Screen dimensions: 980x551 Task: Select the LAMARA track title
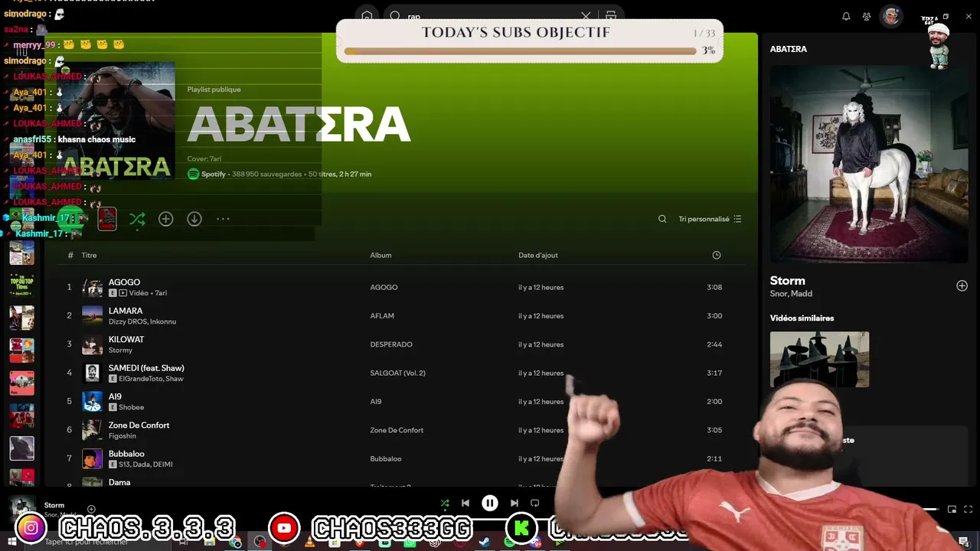(x=126, y=311)
